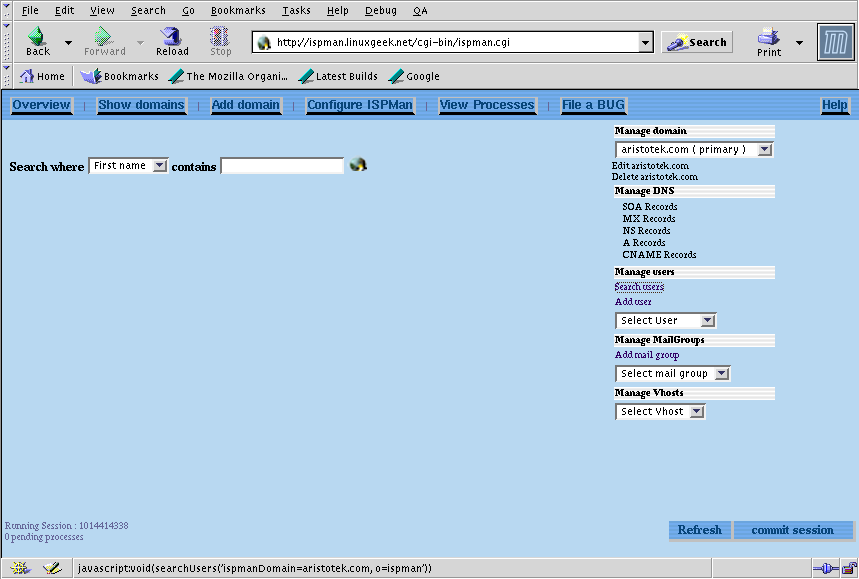Open The Mozilla Organization bookmark
The width and height of the screenshot is (859, 579).
pos(228,76)
